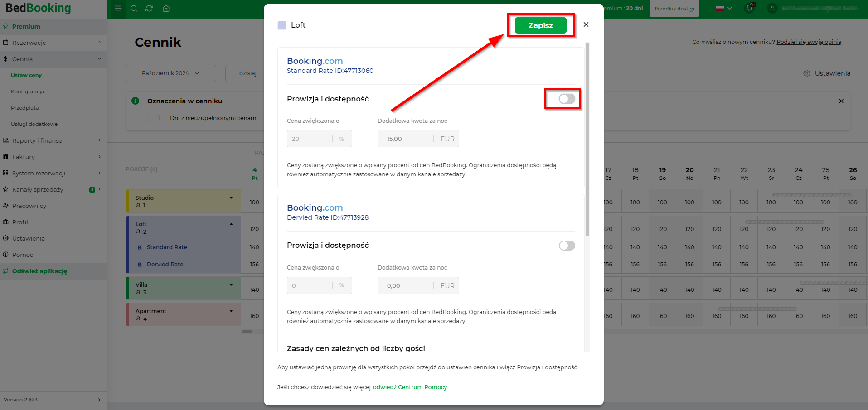868x410 pixels.
Task: Open odwiedź Centrum Pomocy link
Action: point(410,387)
